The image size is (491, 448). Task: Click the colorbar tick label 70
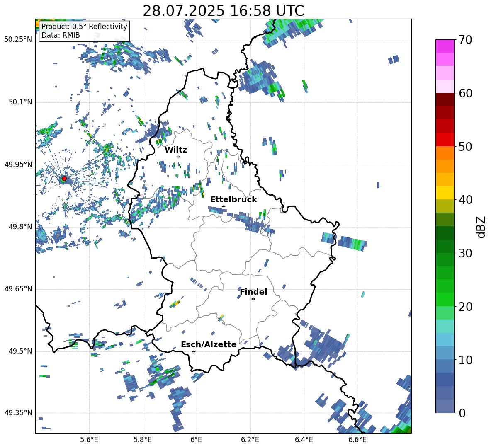tap(465, 40)
